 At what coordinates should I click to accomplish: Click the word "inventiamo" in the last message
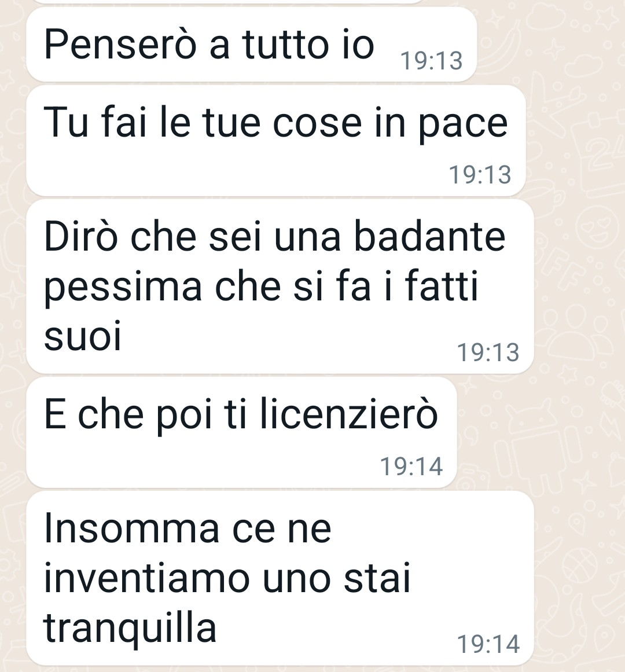coord(147,578)
